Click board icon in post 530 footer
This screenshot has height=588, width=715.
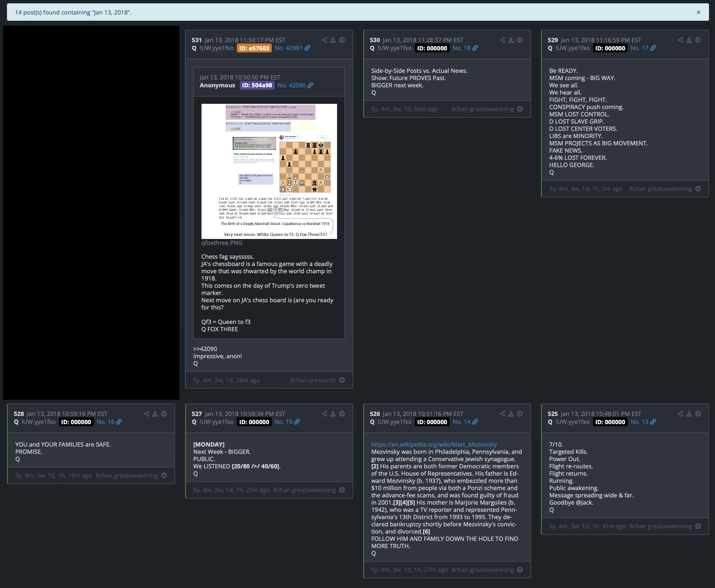[520, 109]
